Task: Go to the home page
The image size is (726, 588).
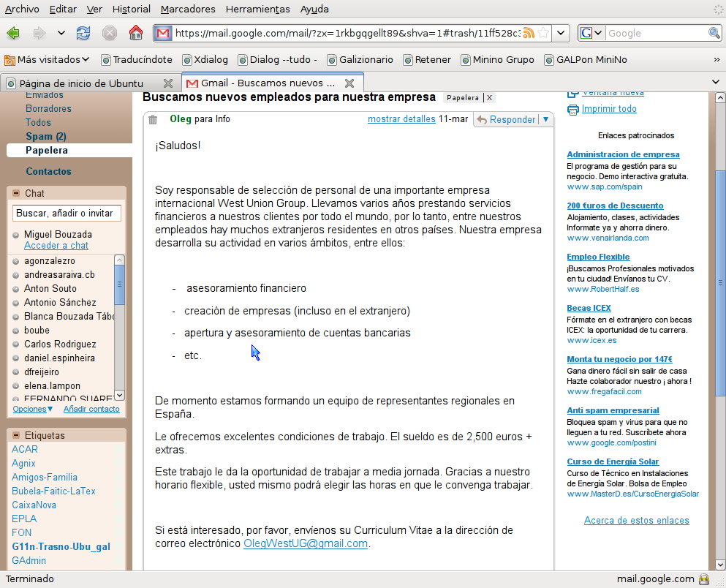Action: [x=136, y=33]
